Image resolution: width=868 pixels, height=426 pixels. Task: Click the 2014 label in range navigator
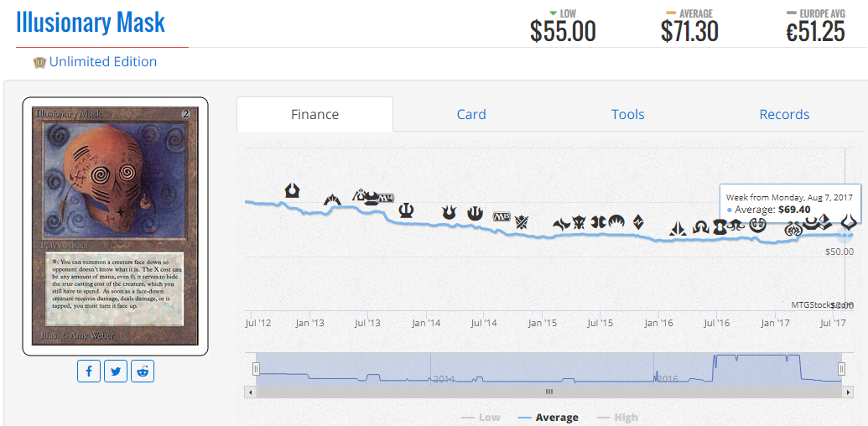tap(444, 379)
